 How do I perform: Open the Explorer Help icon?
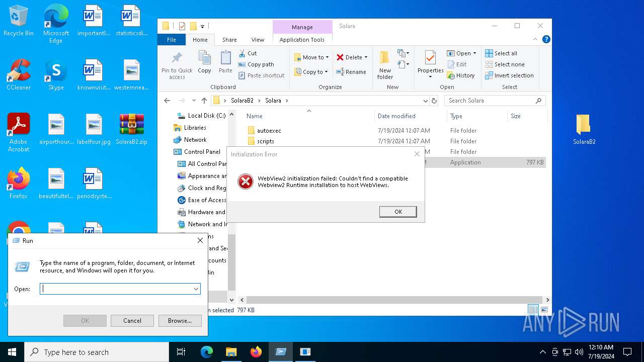546,39
